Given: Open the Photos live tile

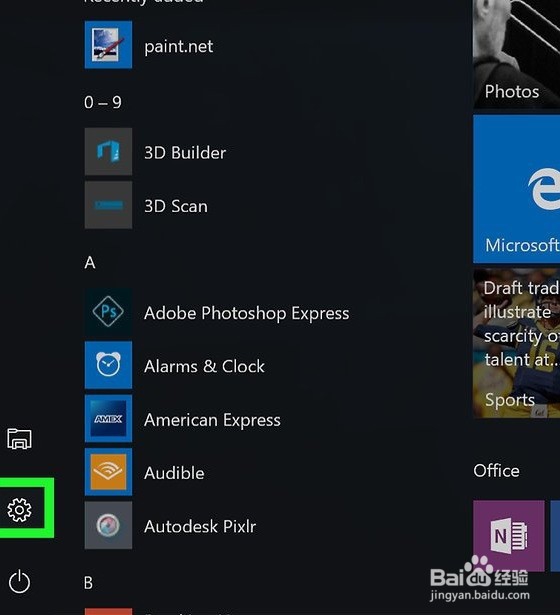Looking at the screenshot, I should [516, 54].
